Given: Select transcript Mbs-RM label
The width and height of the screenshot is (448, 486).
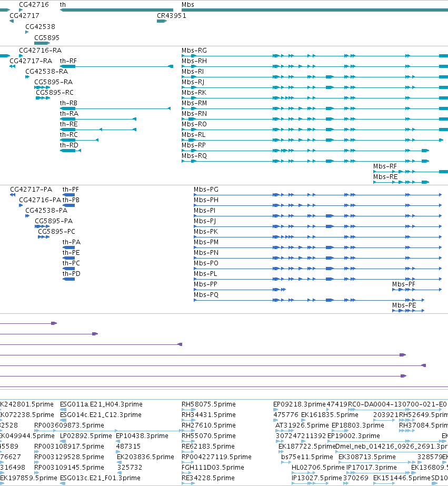Looking at the screenshot, I should click(x=194, y=103).
